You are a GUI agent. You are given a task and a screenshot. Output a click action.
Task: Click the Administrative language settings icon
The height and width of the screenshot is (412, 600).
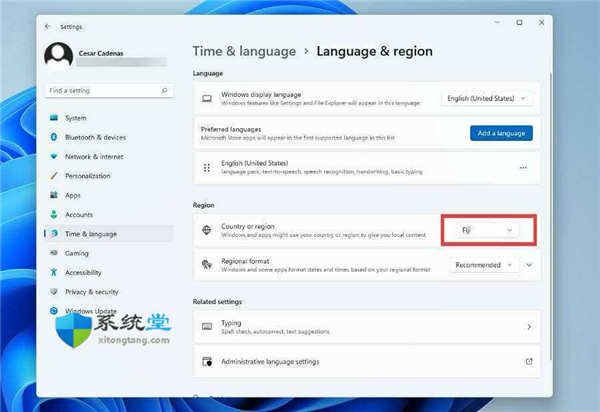point(207,362)
